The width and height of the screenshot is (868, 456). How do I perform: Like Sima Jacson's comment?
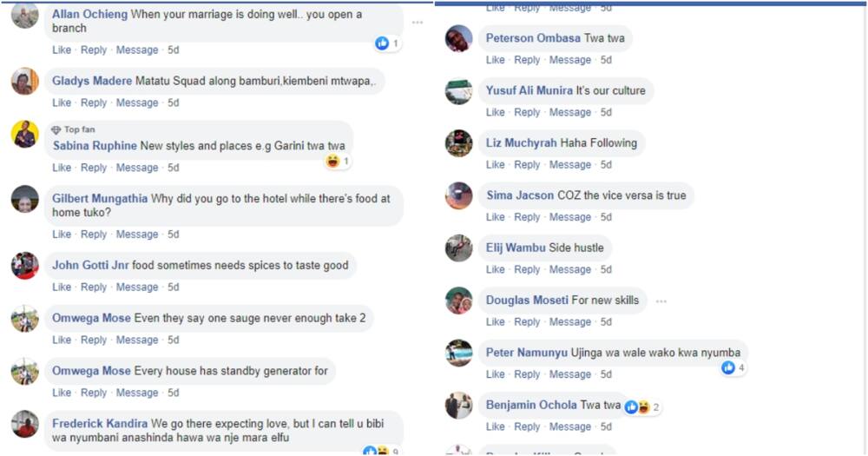click(x=496, y=217)
